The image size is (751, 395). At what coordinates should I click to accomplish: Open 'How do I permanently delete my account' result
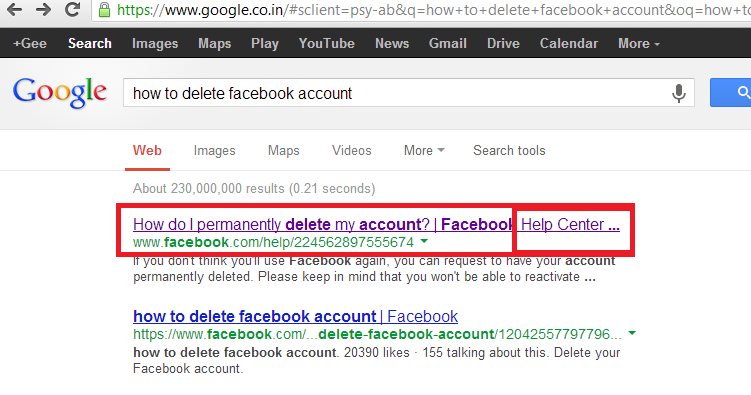[x=376, y=224]
